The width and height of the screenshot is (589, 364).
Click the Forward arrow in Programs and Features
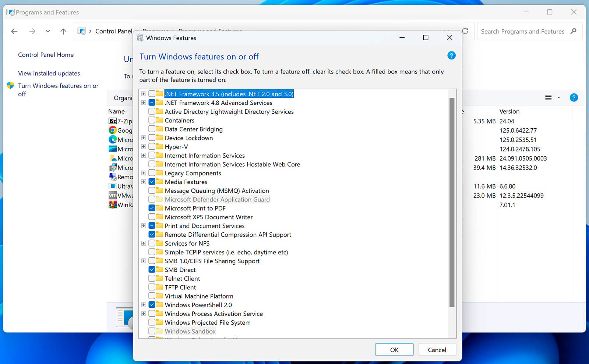pos(32,31)
